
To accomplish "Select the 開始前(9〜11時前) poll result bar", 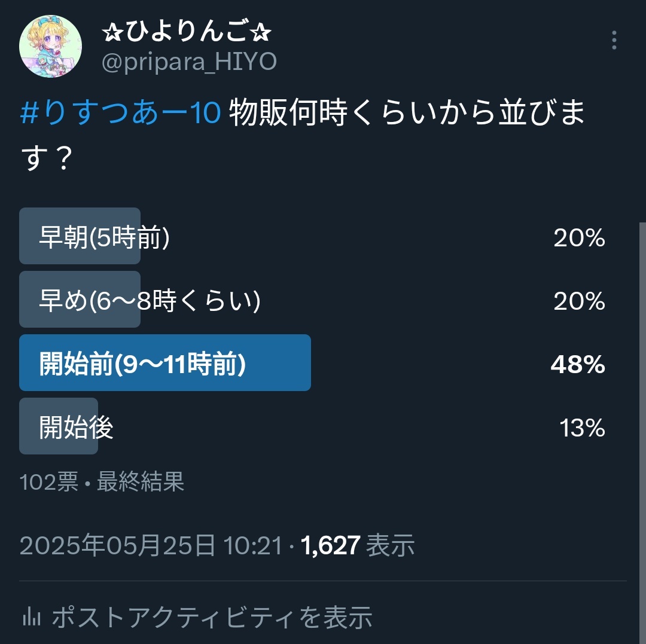I will (x=165, y=363).
